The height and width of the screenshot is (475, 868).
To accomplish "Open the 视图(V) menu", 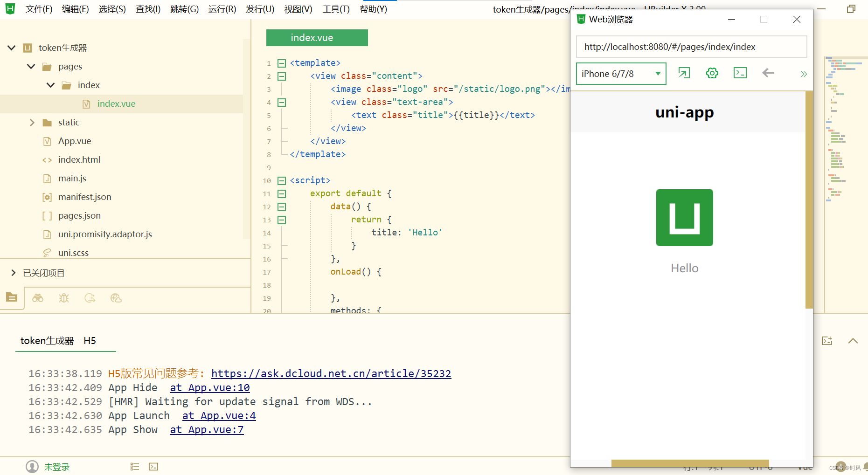I will pos(298,9).
